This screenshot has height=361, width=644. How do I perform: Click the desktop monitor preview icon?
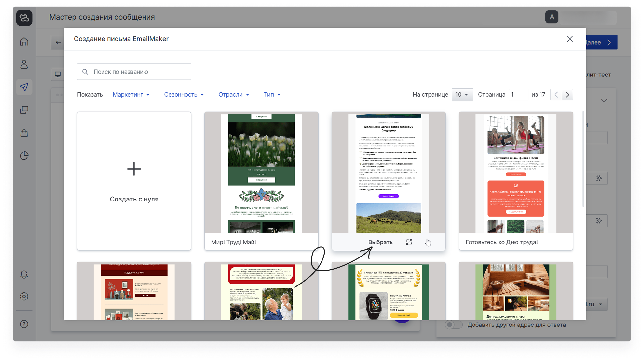pos(58,75)
